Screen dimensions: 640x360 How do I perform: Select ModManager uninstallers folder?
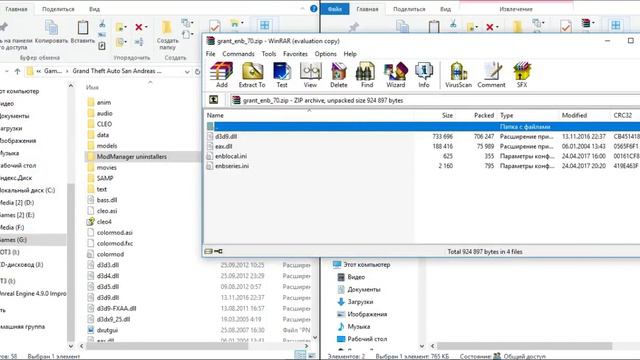131,157
